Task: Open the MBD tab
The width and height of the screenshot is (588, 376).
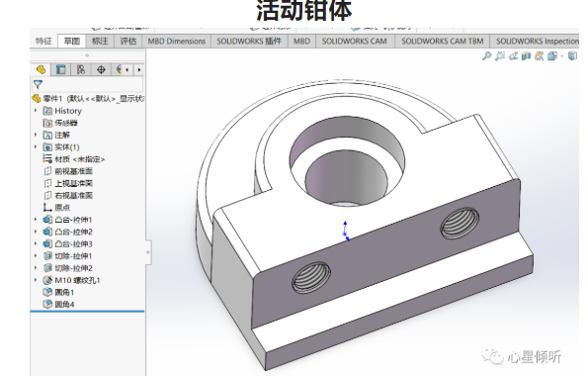Action: coord(301,41)
